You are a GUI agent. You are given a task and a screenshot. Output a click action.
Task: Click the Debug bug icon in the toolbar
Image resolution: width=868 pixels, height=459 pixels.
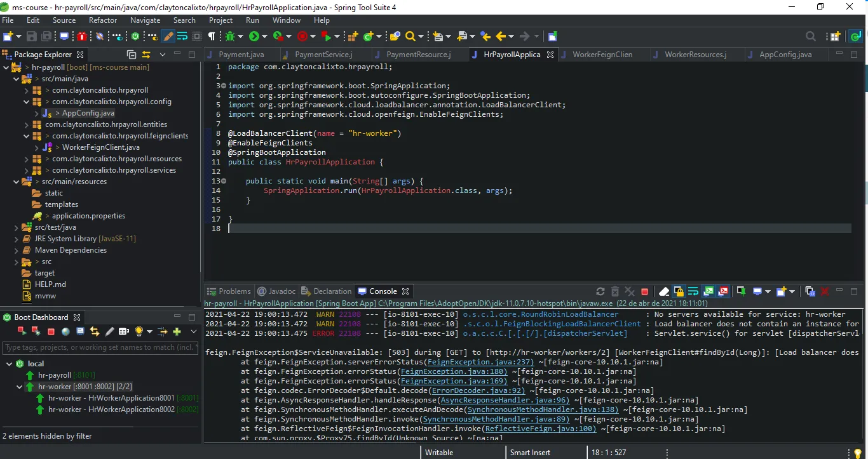coord(229,36)
